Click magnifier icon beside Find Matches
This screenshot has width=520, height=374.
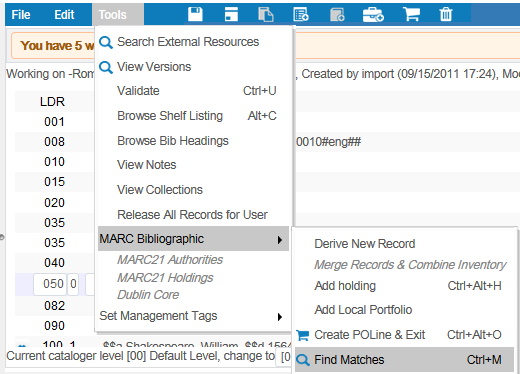pyautogui.click(x=303, y=360)
